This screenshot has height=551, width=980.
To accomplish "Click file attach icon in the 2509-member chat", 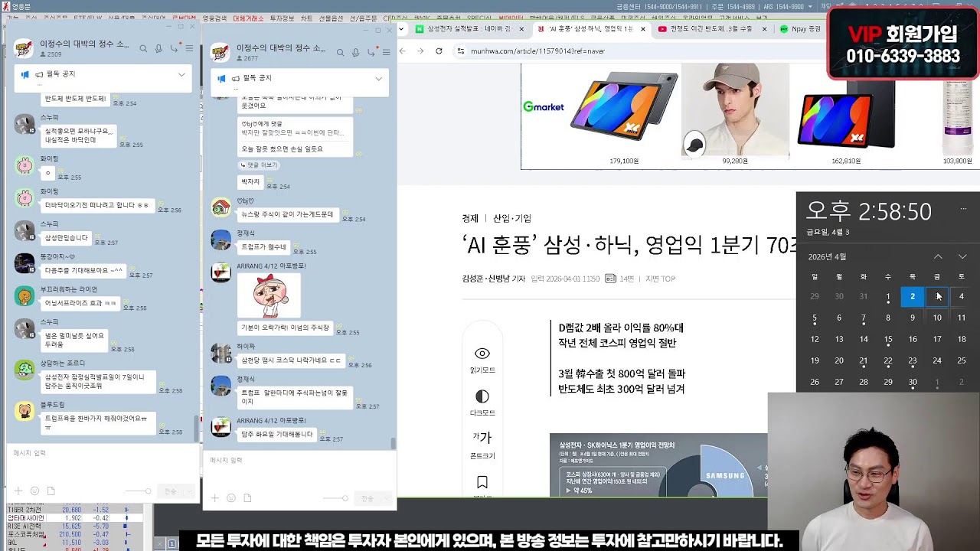I will click(x=51, y=491).
